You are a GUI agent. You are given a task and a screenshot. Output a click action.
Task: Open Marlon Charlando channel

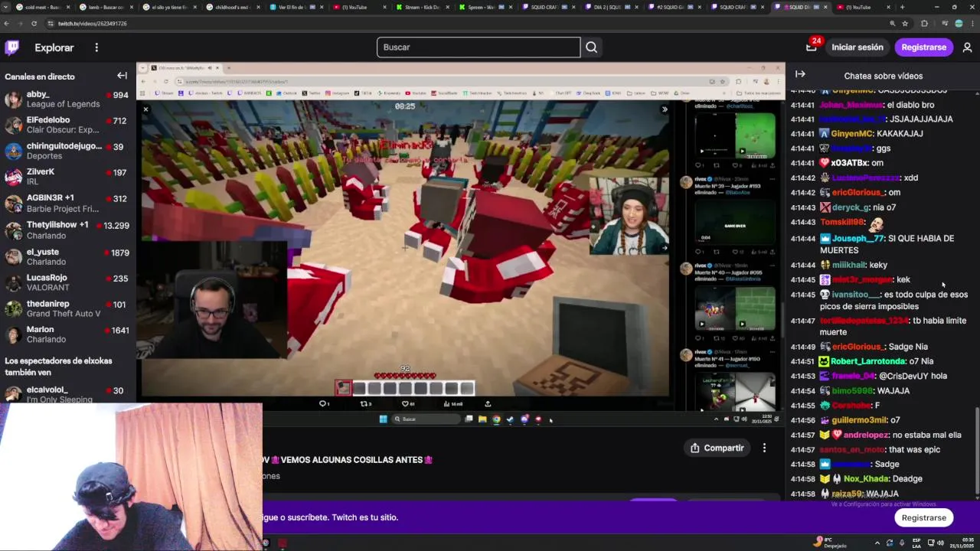[x=67, y=334]
